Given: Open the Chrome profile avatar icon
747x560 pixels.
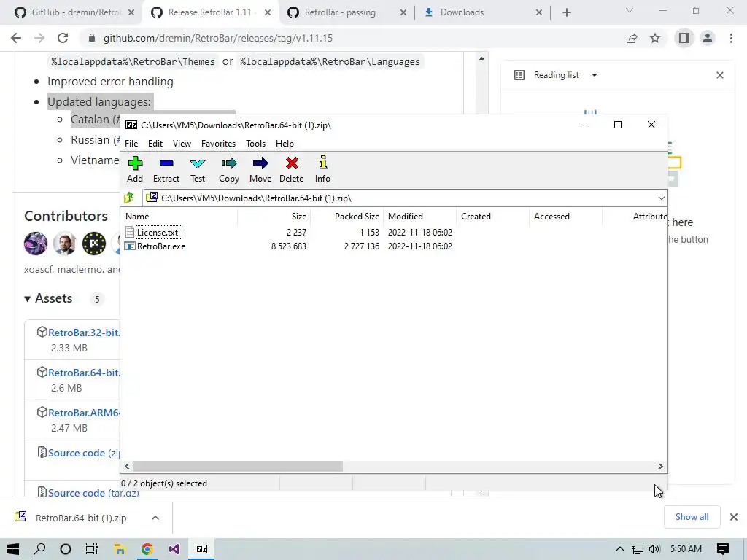Looking at the screenshot, I should [x=708, y=38].
